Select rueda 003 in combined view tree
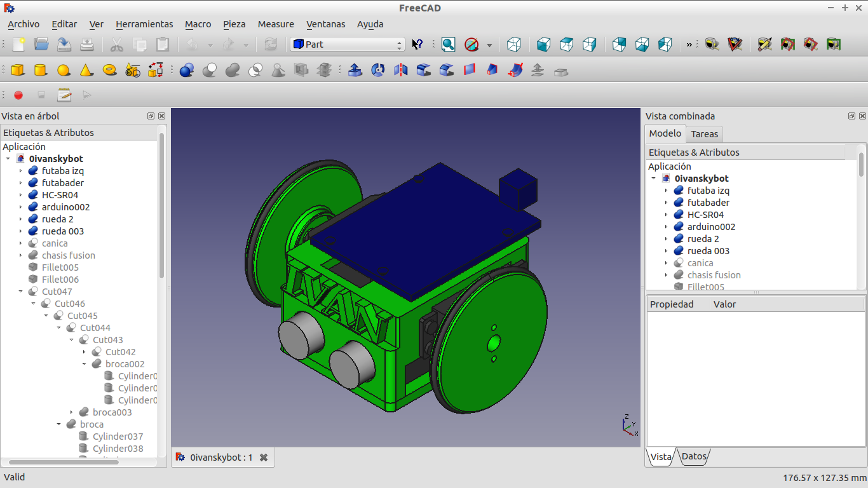The width and height of the screenshot is (868, 488). tap(709, 251)
